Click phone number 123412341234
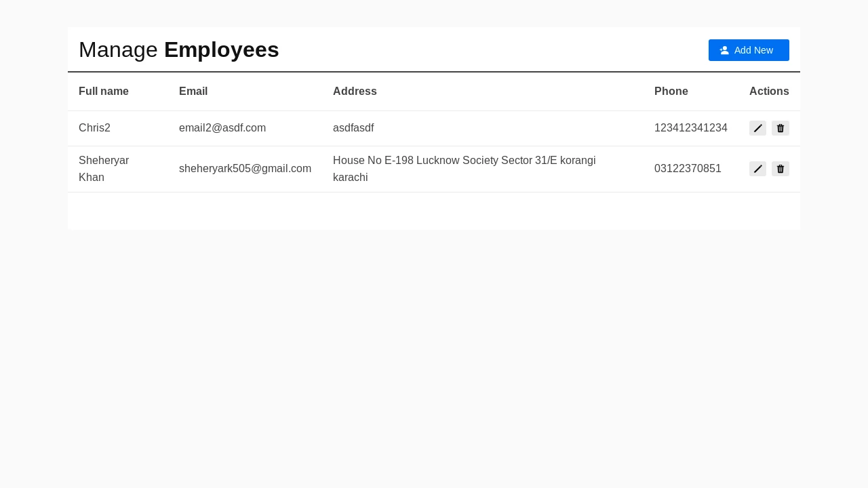This screenshot has width=868, height=488. [691, 128]
